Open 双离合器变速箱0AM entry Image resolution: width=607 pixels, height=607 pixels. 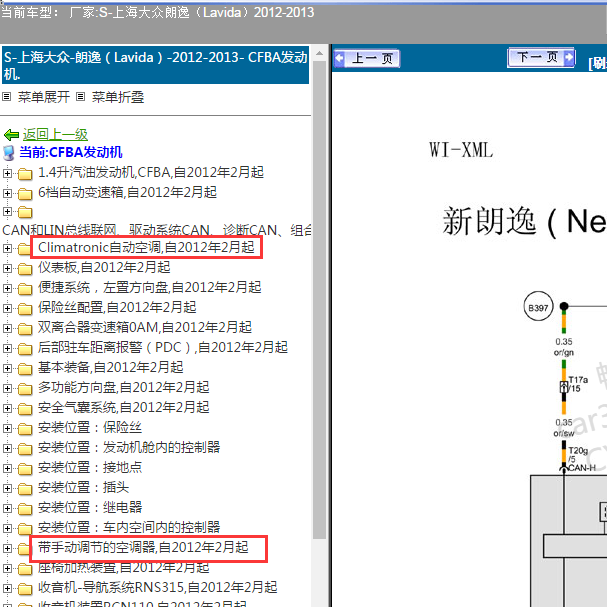(x=145, y=327)
